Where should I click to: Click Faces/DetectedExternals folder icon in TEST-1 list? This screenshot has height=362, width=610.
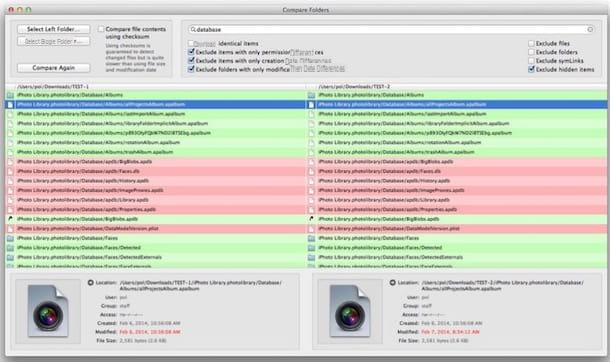pos(10,257)
